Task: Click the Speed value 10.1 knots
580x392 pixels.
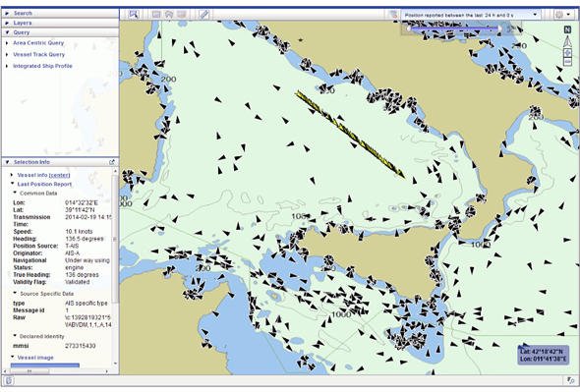Action: click(79, 232)
